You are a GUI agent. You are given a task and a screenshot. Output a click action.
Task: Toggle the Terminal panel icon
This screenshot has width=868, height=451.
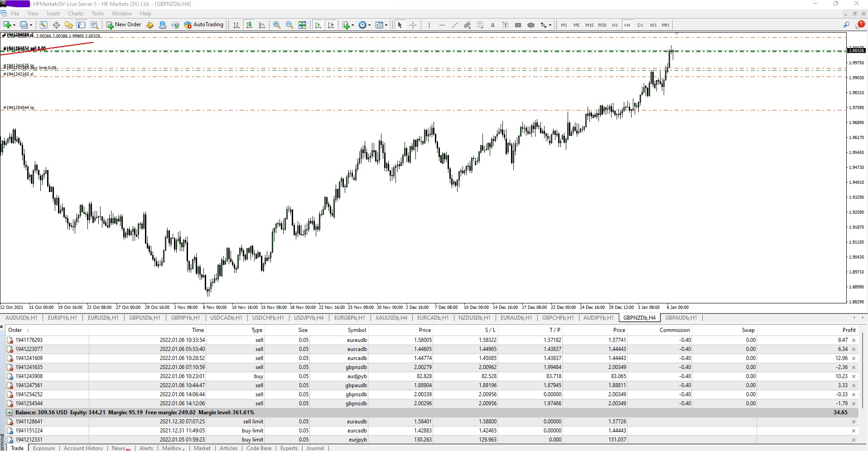pos(82,25)
